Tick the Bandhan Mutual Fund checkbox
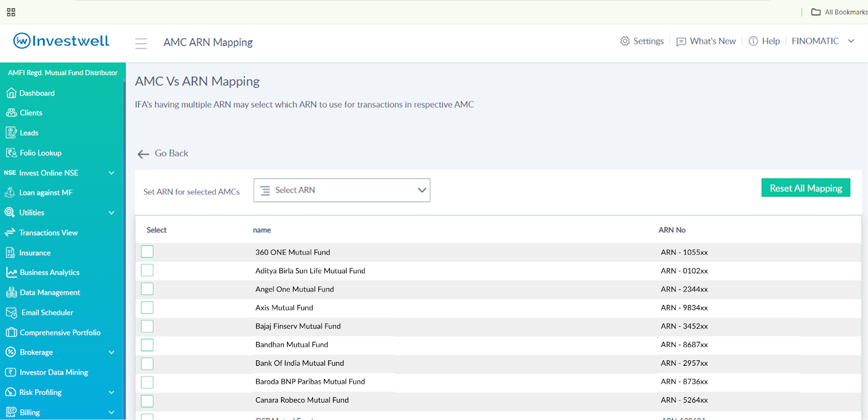 147,345
